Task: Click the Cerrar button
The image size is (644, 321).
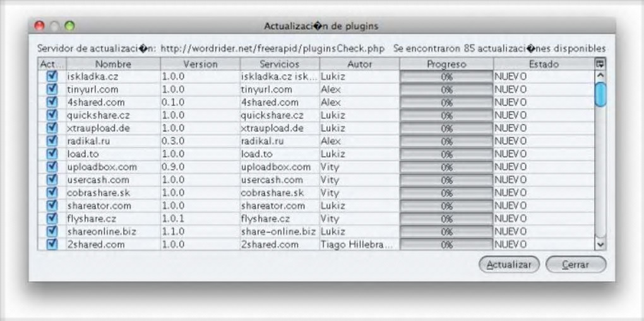Action: pyautogui.click(x=576, y=265)
